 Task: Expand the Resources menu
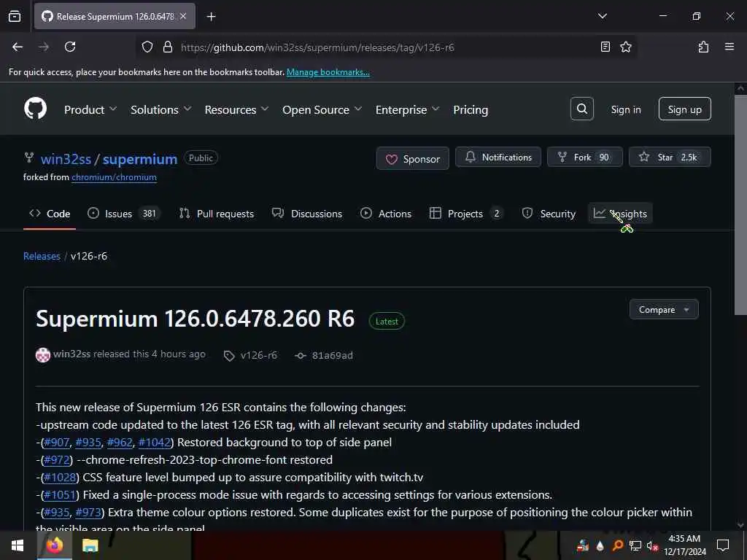237,110
